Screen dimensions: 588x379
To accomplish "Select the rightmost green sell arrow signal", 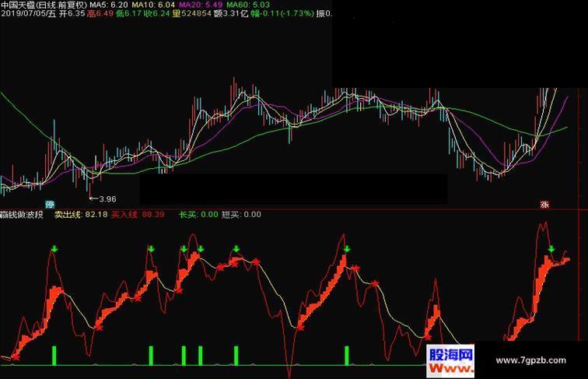I will pyautogui.click(x=551, y=249).
